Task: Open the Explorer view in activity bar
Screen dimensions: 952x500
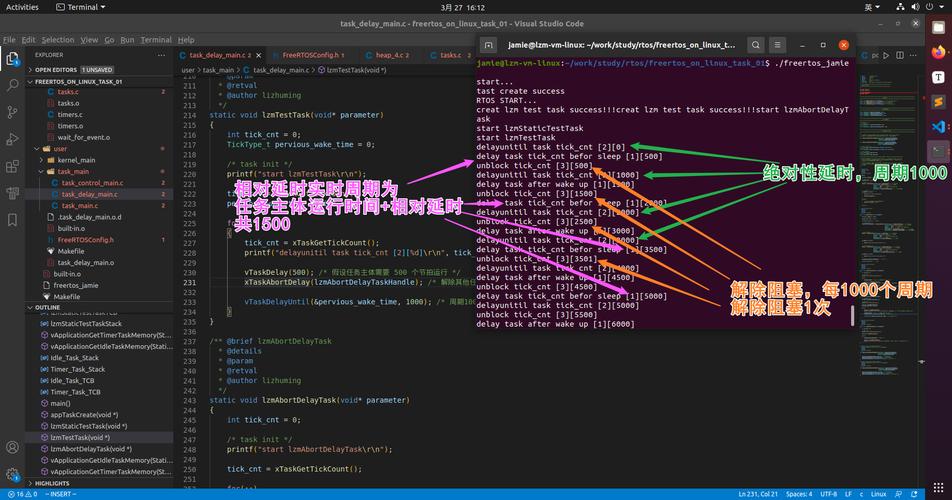Action: [12, 59]
